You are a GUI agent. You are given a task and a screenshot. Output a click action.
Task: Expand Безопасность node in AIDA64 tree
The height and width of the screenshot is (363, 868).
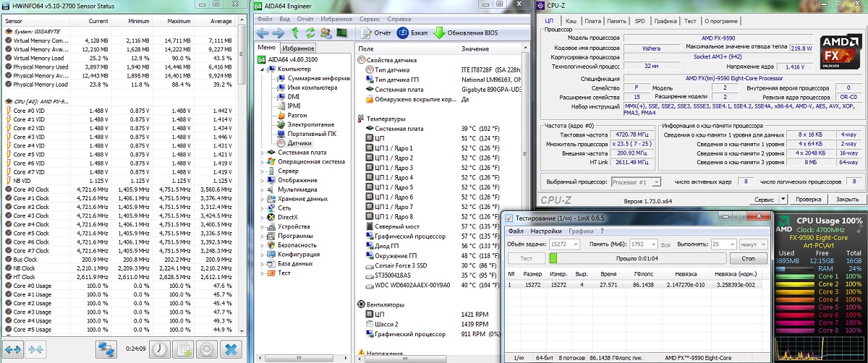(x=262, y=245)
